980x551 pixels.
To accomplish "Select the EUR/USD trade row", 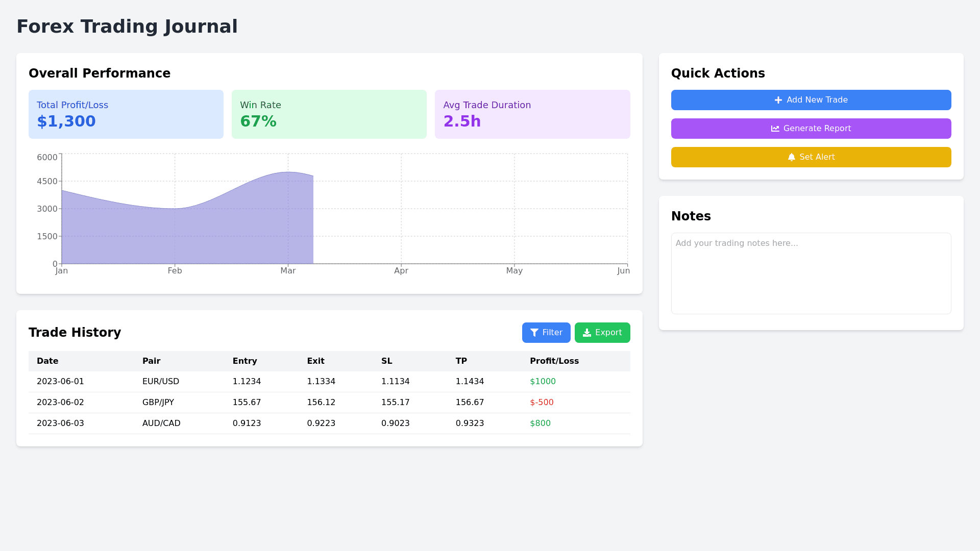I will tap(160, 382).
